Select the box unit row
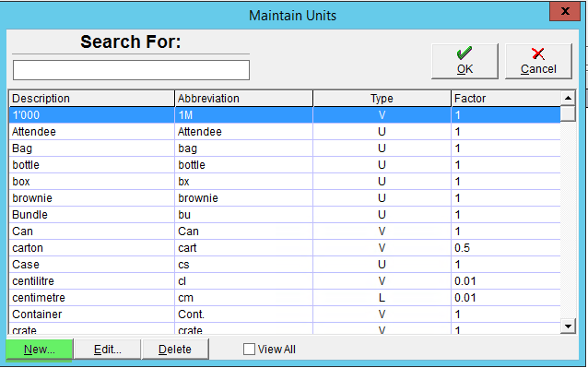The width and height of the screenshot is (588, 368). point(285,182)
